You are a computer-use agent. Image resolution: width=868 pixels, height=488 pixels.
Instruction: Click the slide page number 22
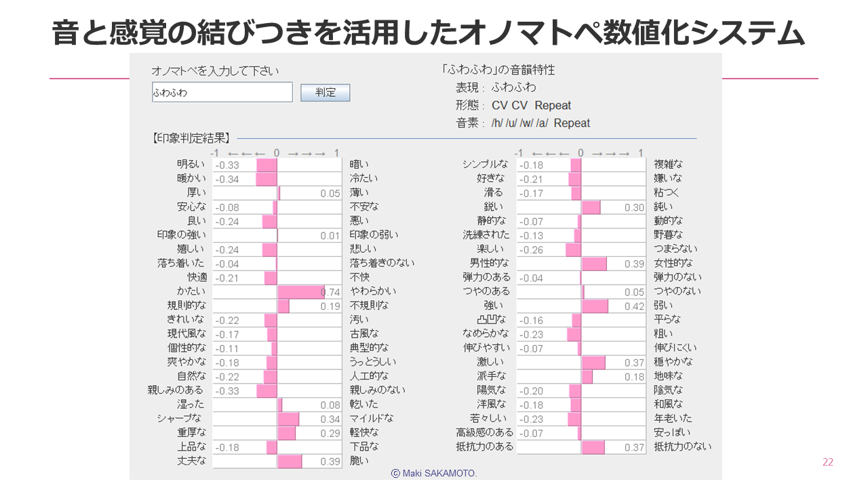click(x=828, y=462)
